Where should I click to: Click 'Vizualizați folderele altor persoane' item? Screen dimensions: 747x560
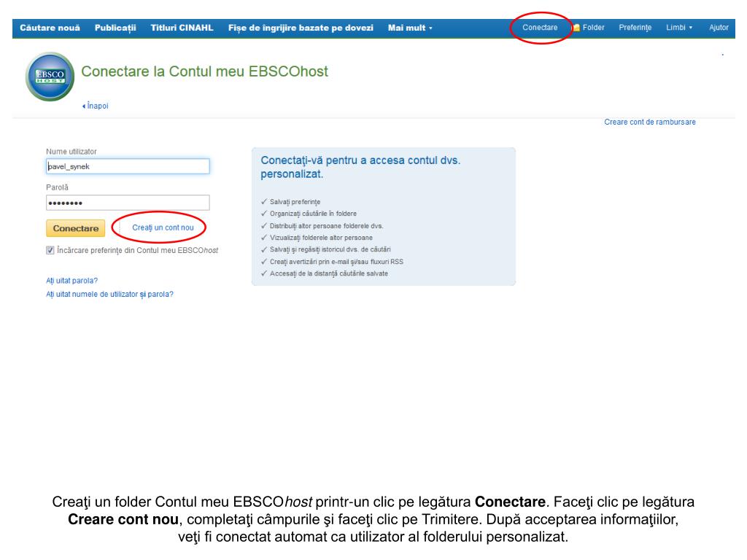click(321, 238)
